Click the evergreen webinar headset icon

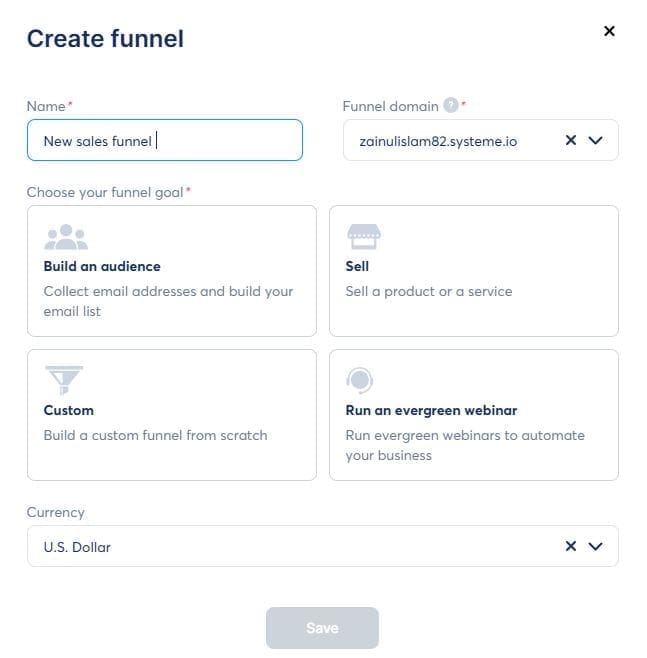[360, 381]
